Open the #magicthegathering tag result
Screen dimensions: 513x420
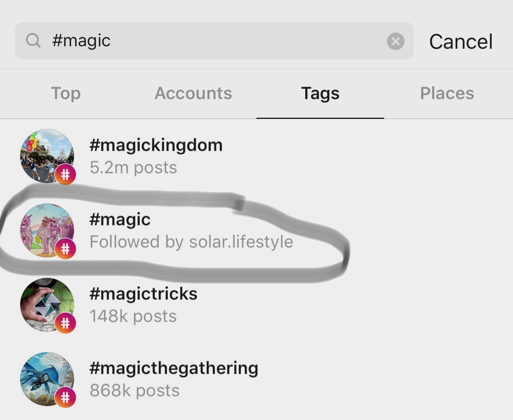[256, 379]
